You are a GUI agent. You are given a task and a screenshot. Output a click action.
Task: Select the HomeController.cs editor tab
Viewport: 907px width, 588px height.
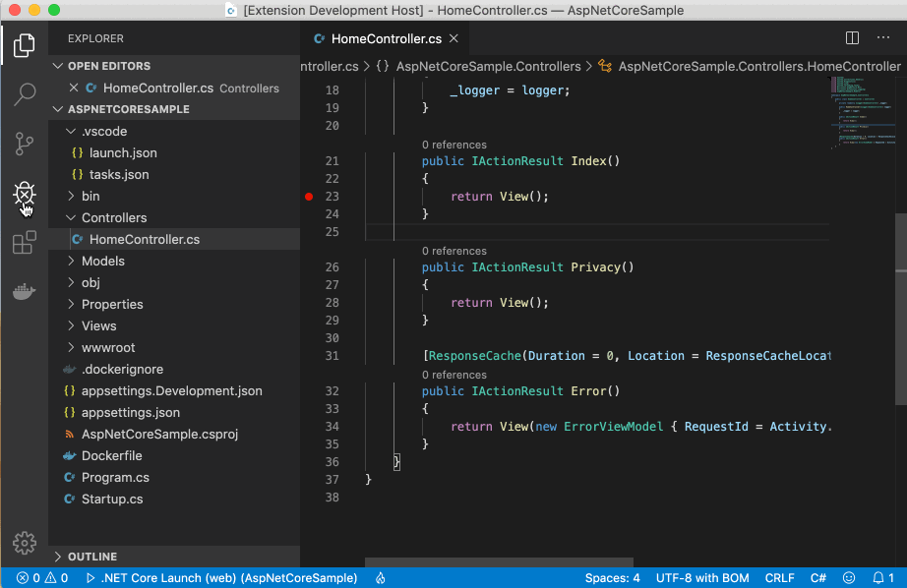[x=386, y=38]
